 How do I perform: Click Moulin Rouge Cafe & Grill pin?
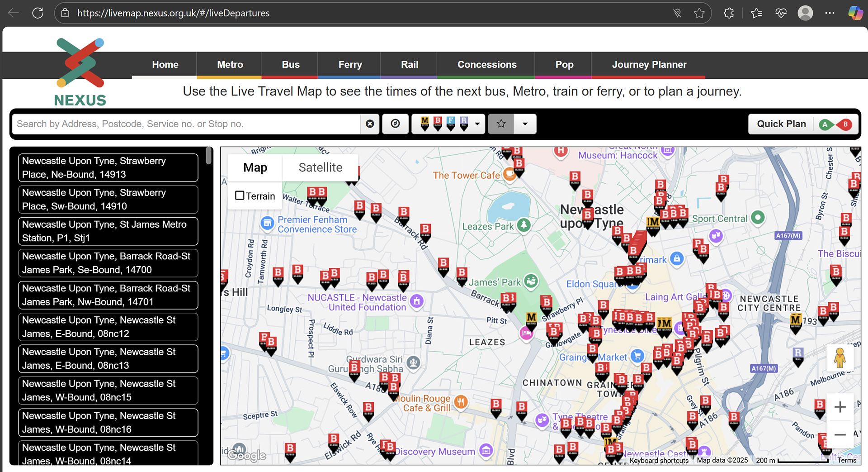(460, 402)
